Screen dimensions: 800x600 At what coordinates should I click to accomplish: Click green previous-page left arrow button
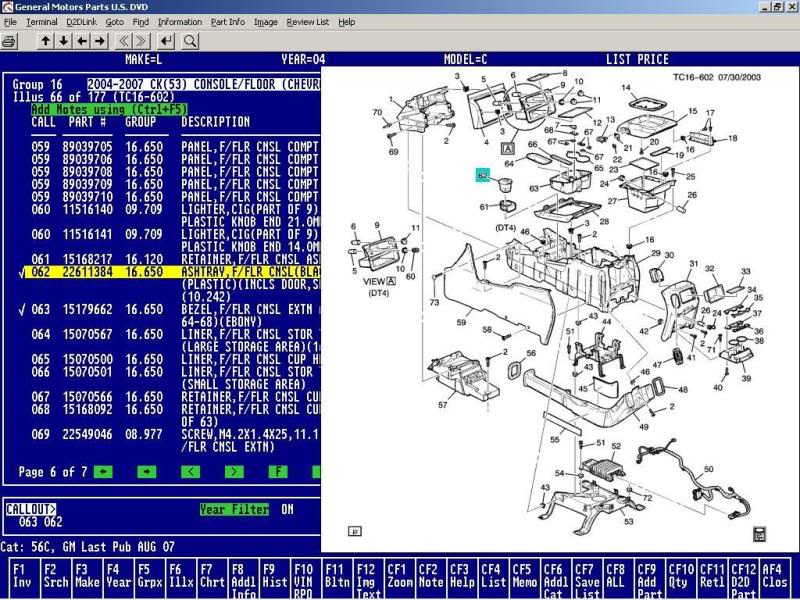point(104,472)
